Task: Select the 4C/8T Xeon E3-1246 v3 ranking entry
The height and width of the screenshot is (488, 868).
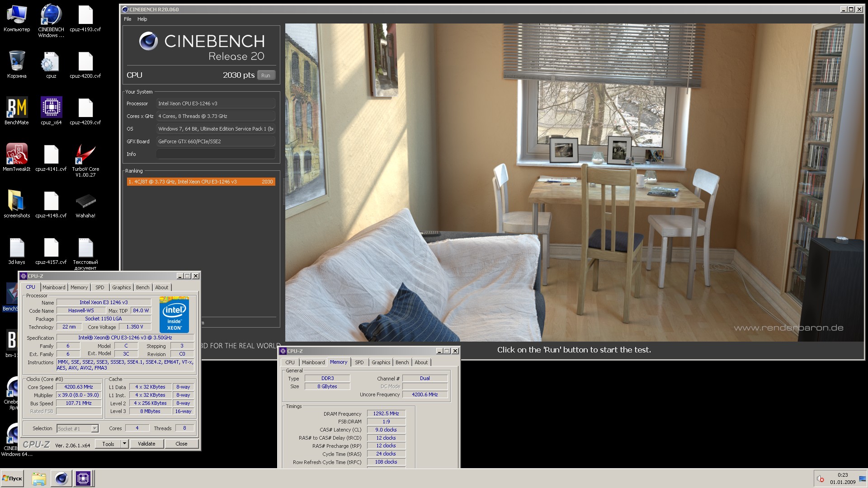Action: click(201, 182)
